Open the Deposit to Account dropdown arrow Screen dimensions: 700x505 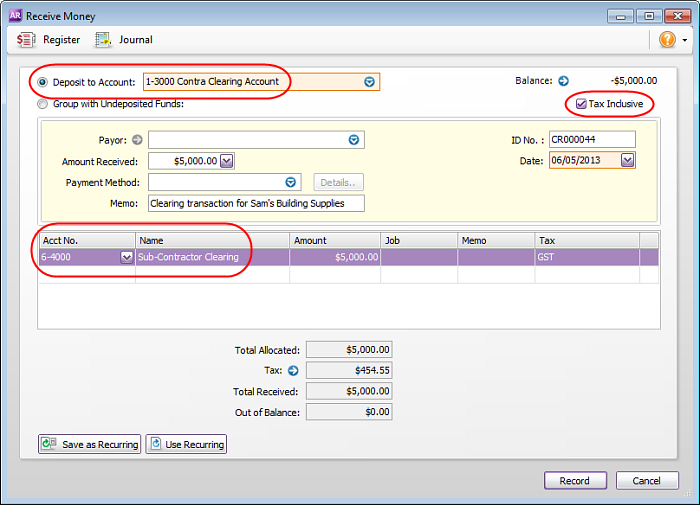point(369,82)
